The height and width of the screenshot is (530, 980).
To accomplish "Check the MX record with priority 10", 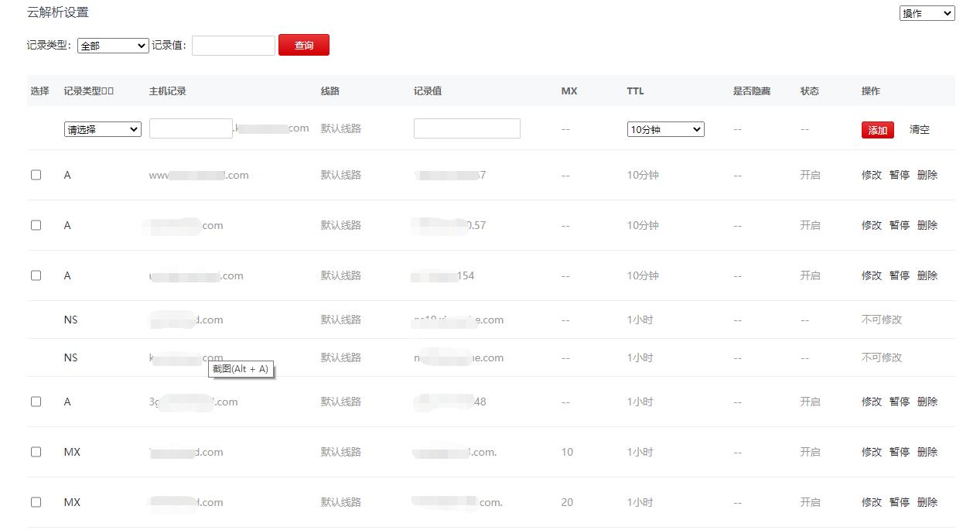I will point(36,452).
